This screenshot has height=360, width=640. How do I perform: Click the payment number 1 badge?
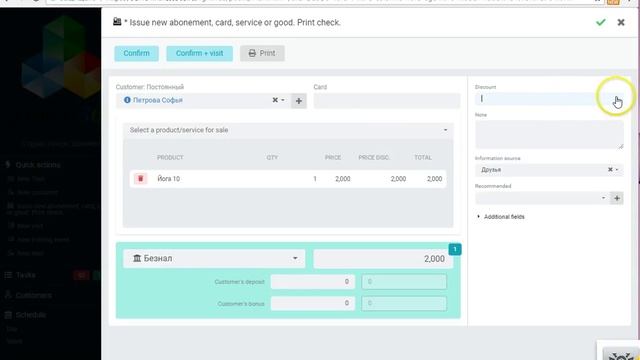pos(455,249)
